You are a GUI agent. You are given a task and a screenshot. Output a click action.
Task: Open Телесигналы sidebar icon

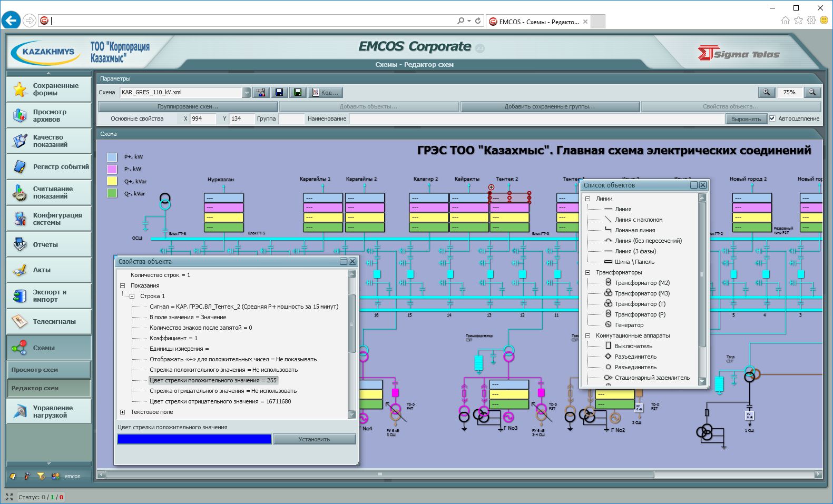click(x=20, y=321)
